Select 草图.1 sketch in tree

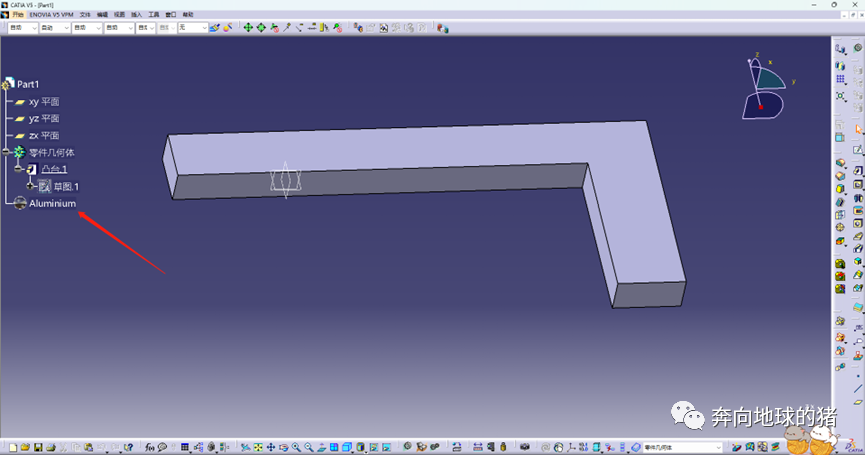tap(66, 187)
